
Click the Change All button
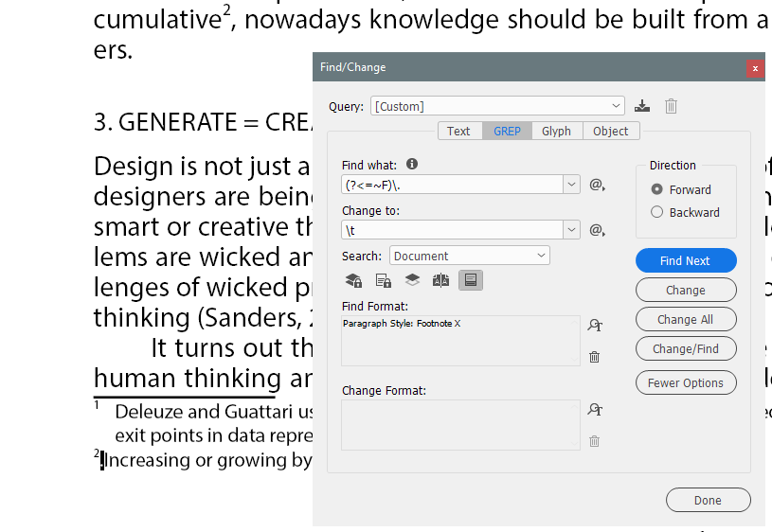[x=685, y=320]
